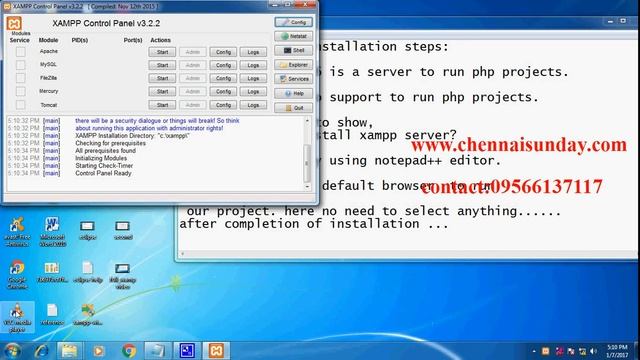Image resolution: width=640 pixels, height=360 pixels.
Task: Open Chrome from the taskbar
Action: pos(129,351)
